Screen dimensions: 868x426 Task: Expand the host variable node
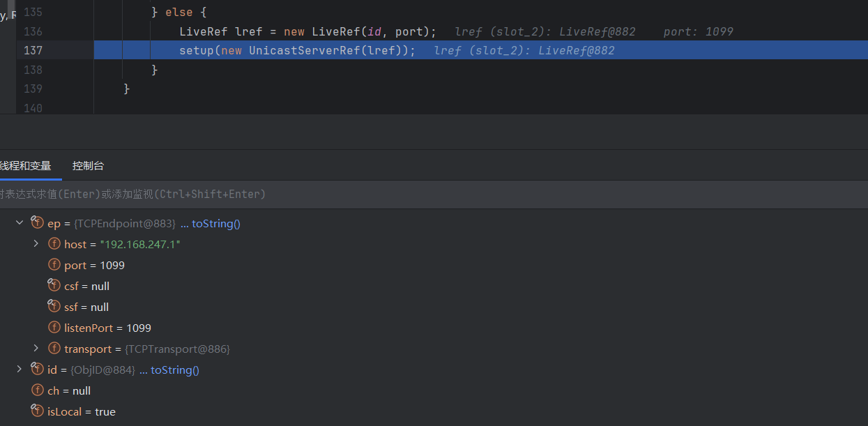(x=36, y=244)
